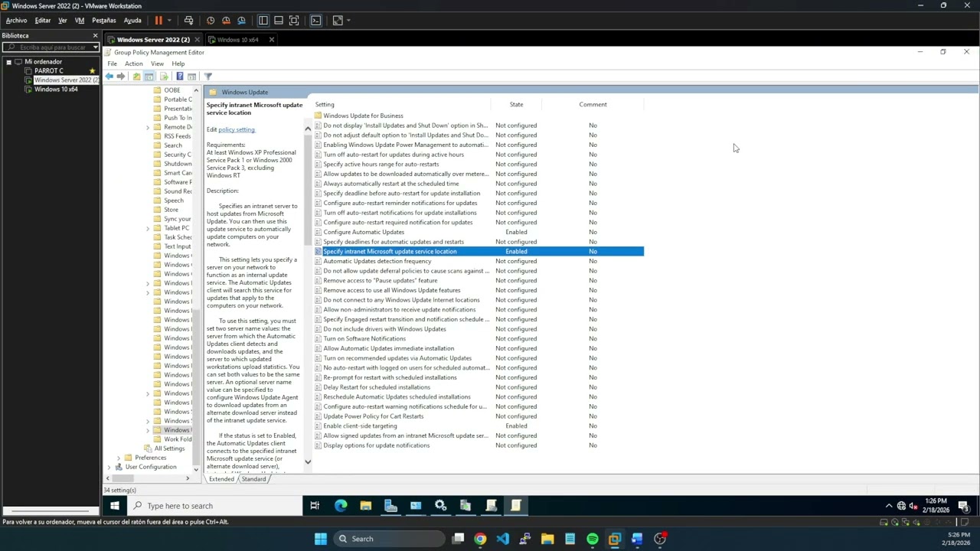Take a VMware snapshot icon
Screen dimensions: 980x551
point(211,21)
